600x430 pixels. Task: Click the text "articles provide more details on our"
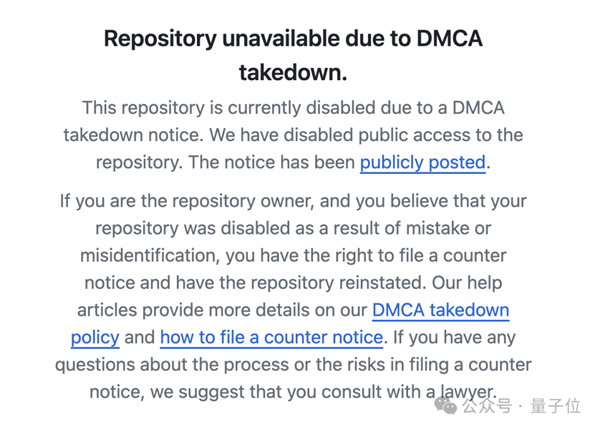tap(221, 310)
